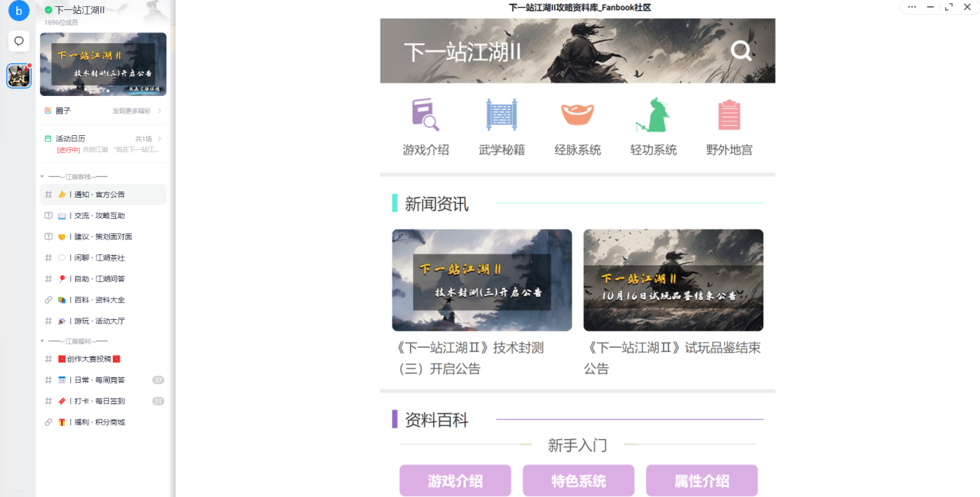The image size is (980, 497).
Task: Collapse the 江湖客栈 channel group
Action: pyautogui.click(x=43, y=177)
